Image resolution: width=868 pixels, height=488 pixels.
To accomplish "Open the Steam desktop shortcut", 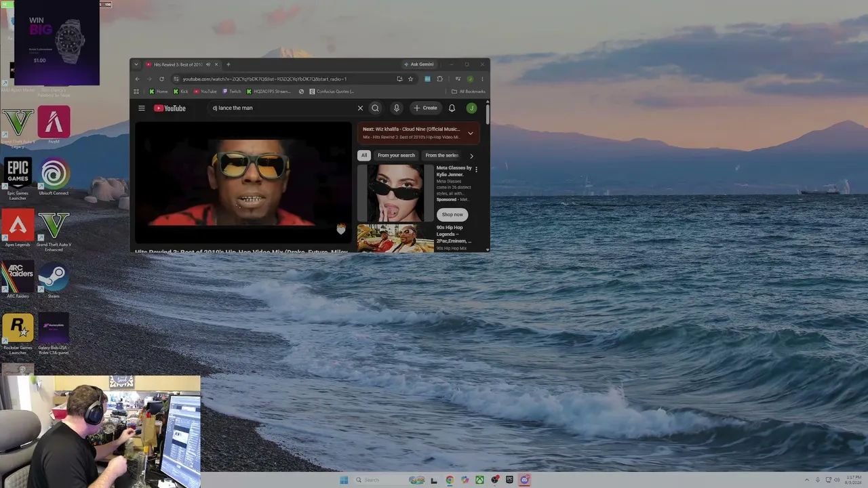I will pyautogui.click(x=54, y=280).
